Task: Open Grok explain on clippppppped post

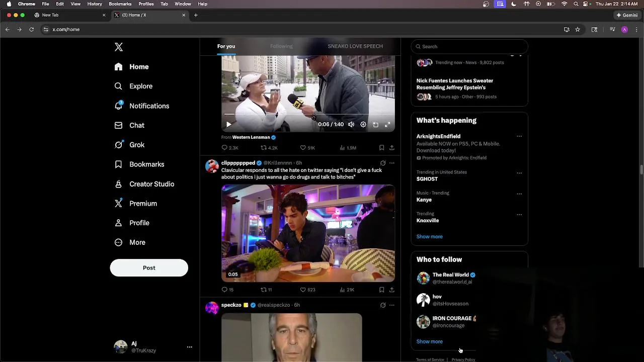Action: [383, 163]
